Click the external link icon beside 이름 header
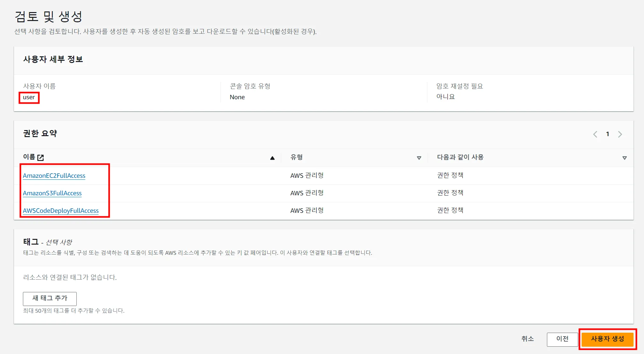Viewport: 644px width, 354px height. pos(40,157)
